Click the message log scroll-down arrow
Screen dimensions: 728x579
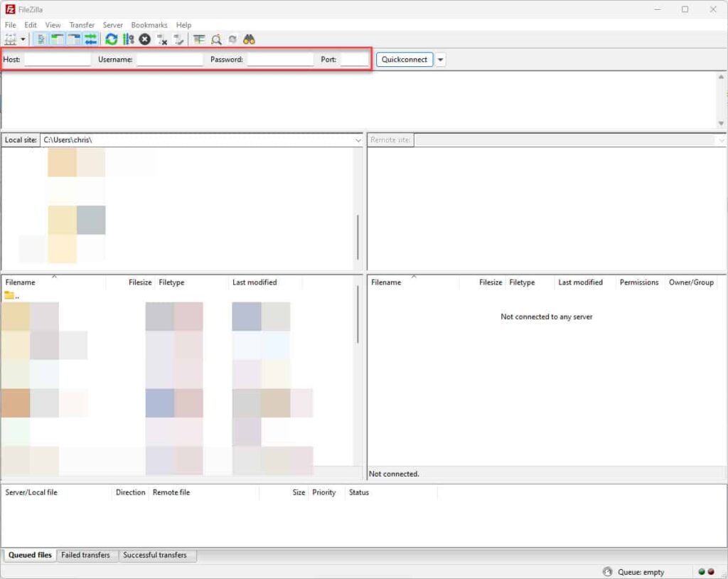click(721, 123)
